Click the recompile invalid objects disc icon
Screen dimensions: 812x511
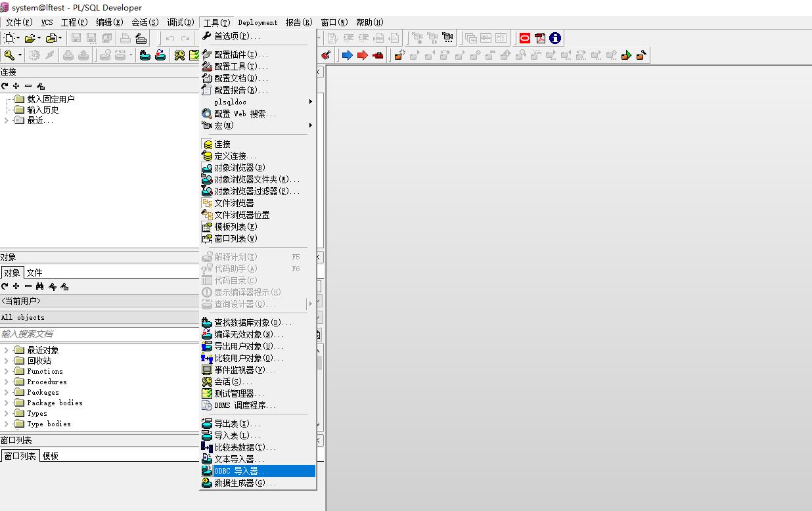pos(160,55)
